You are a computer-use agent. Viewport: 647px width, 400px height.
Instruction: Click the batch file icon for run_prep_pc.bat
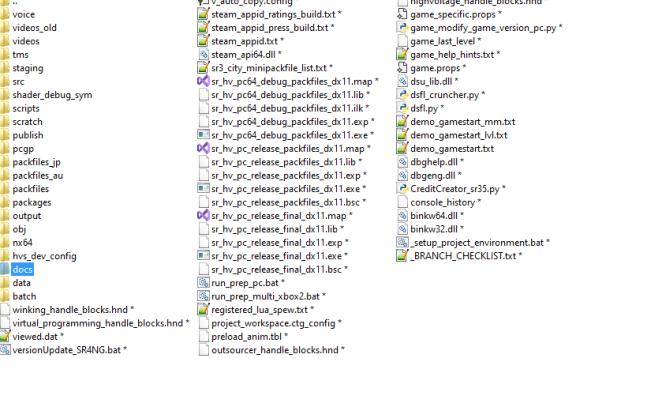[x=203, y=283]
